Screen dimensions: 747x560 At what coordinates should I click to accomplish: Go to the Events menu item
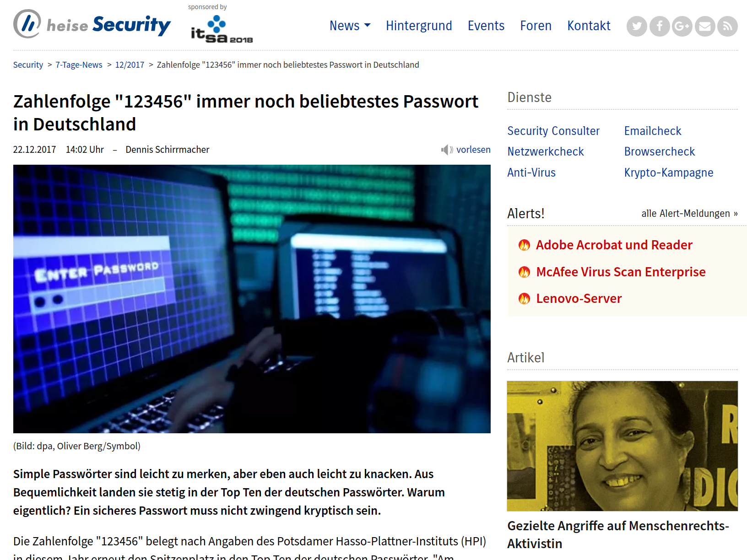click(486, 26)
